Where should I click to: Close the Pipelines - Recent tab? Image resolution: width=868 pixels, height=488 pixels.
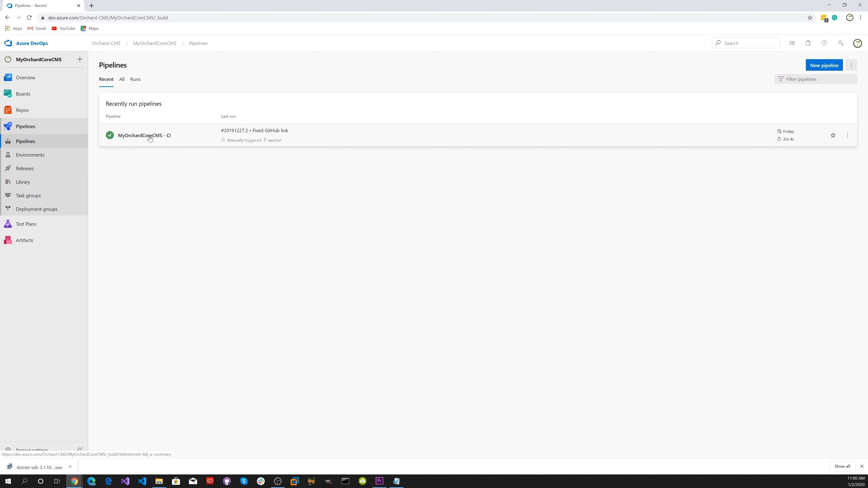coord(78,5)
